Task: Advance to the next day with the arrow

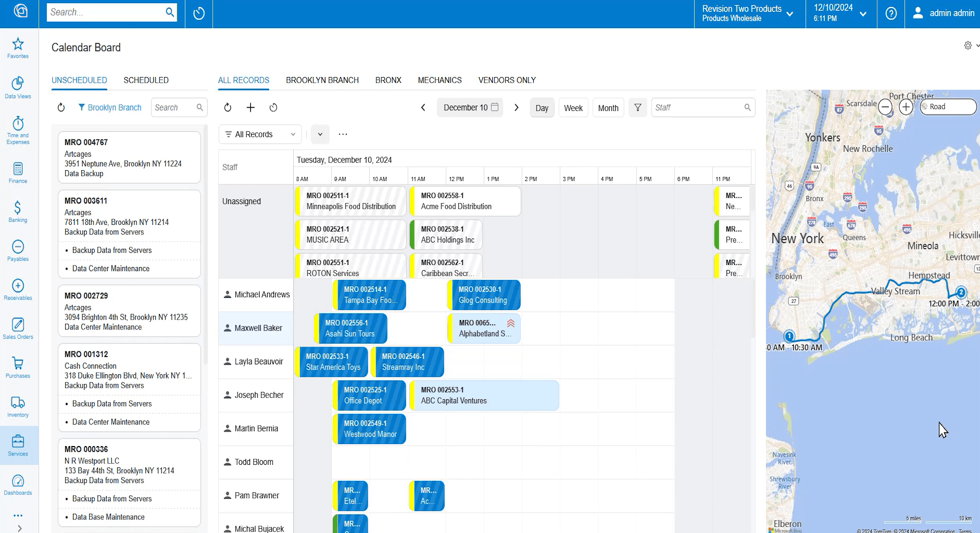Action: point(516,107)
